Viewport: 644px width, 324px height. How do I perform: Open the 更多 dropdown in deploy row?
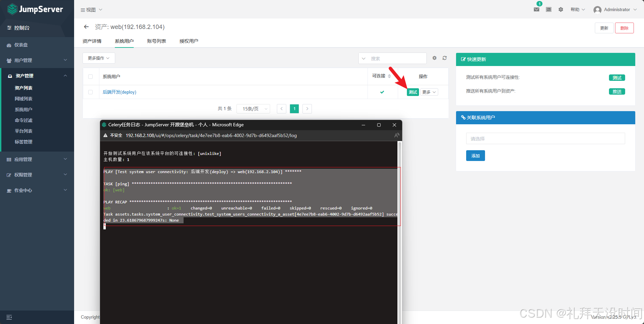[429, 92]
